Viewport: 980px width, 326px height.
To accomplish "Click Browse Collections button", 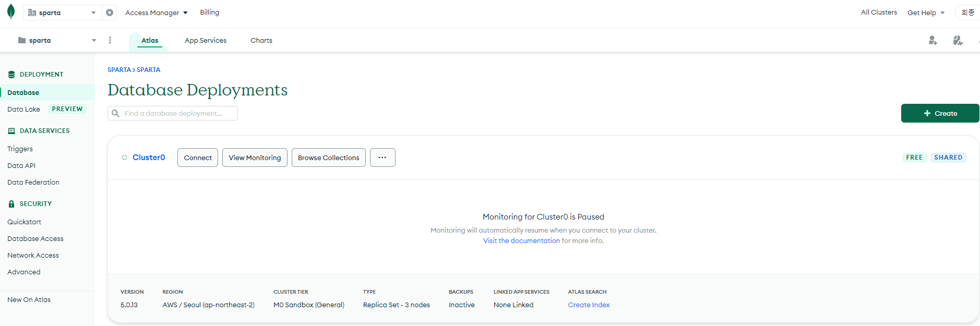I will (x=329, y=158).
